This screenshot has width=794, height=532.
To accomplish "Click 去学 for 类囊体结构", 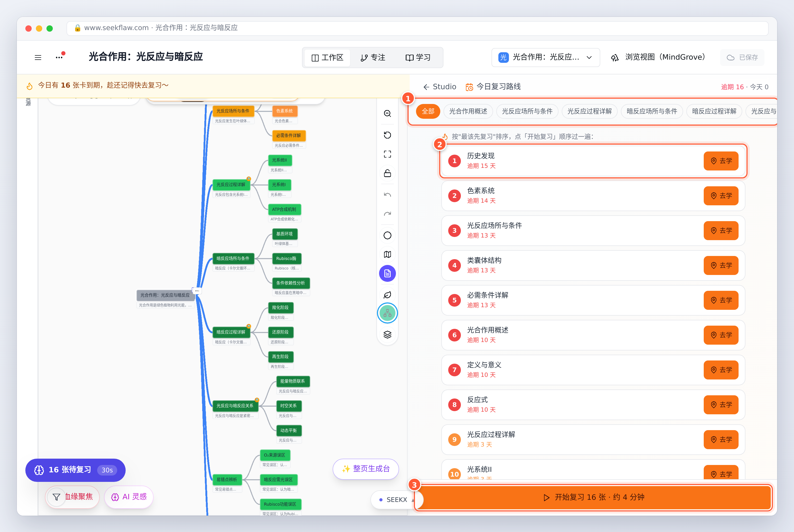I will 721,265.
